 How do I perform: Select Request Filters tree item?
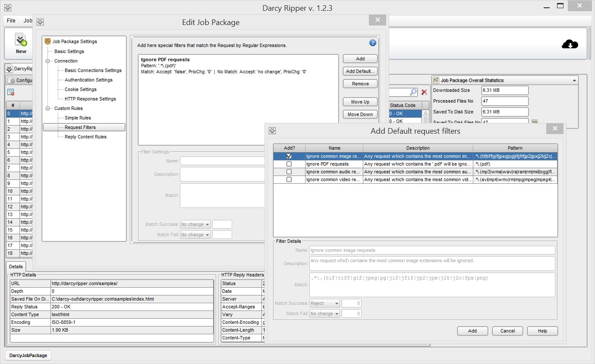click(x=84, y=127)
